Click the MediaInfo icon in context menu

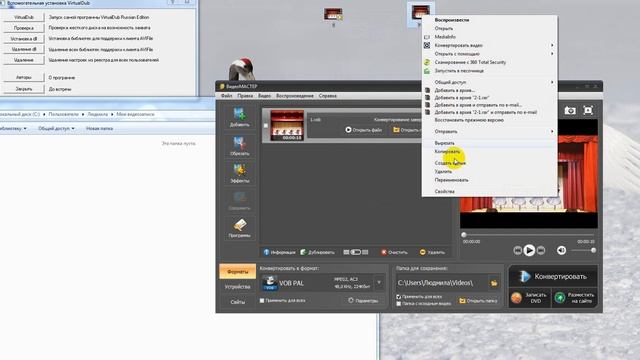427,37
